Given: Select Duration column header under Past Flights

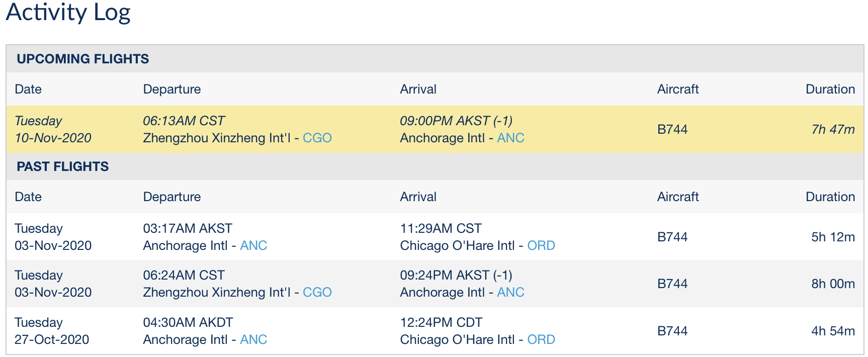Looking at the screenshot, I should click(x=830, y=197).
